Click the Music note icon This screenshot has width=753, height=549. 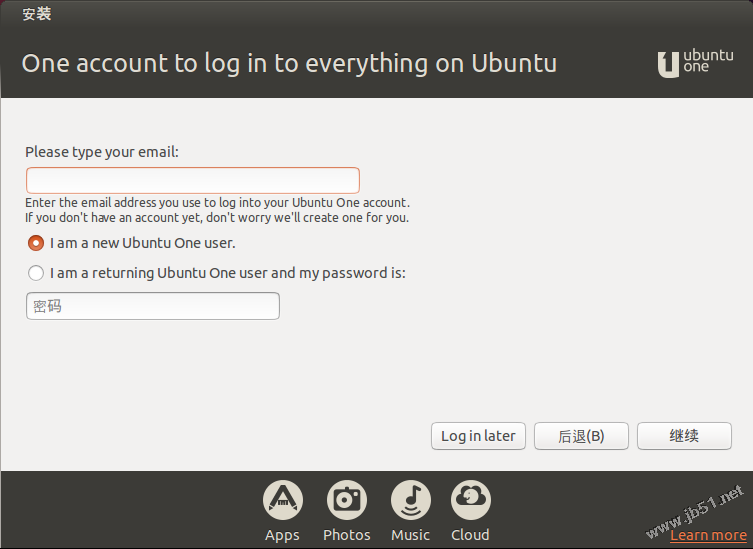tap(410, 498)
